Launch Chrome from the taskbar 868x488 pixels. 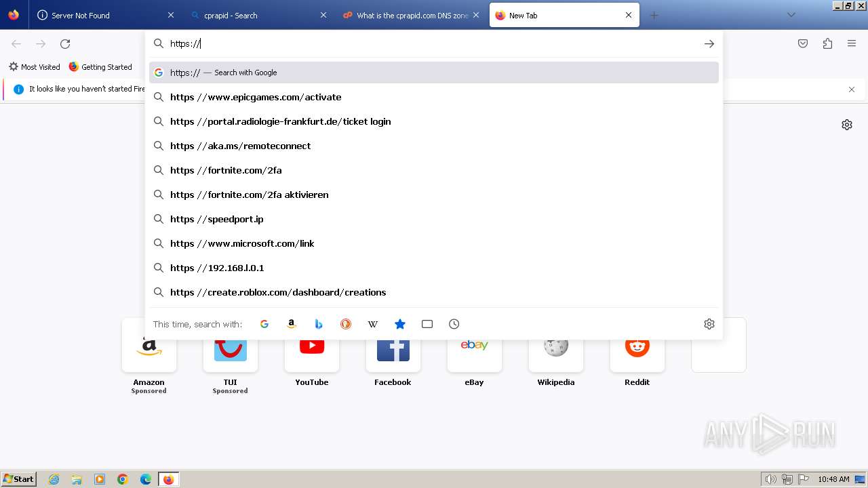point(123,479)
